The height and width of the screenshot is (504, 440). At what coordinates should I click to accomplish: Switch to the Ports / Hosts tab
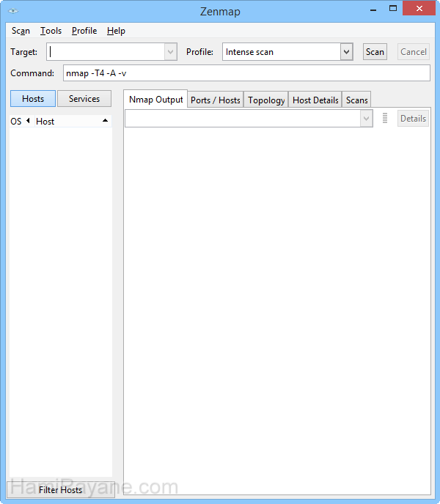click(216, 100)
